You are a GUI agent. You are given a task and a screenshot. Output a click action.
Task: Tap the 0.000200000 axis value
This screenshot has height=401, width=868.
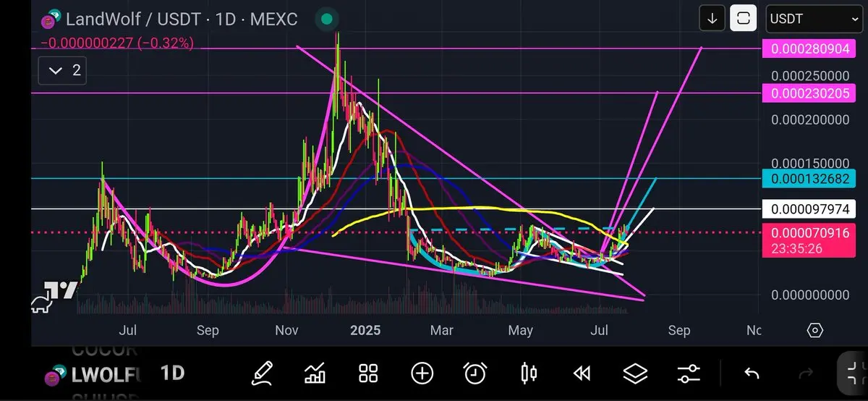pos(810,119)
